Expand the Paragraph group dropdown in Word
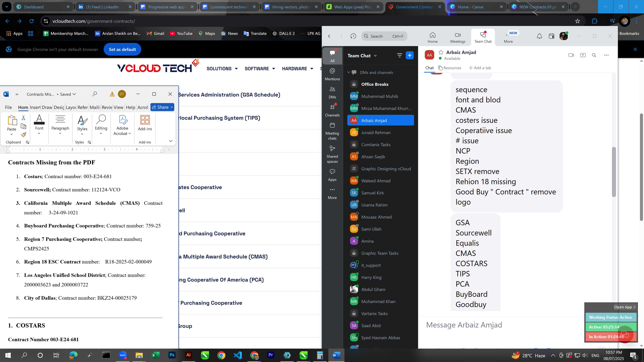The image size is (644, 362). click(x=60, y=133)
